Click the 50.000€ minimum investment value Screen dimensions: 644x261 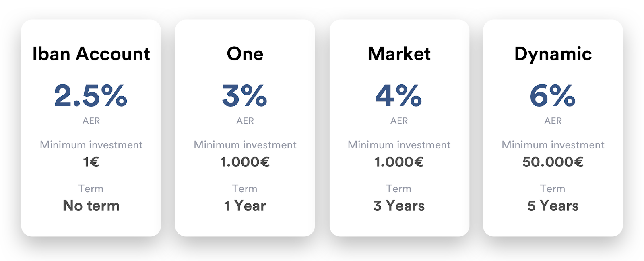(x=553, y=162)
